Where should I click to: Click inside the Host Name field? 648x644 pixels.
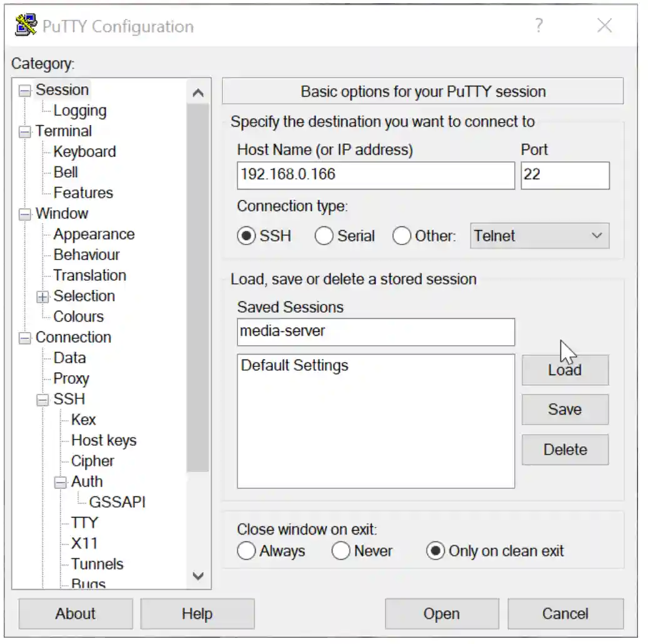pos(375,175)
